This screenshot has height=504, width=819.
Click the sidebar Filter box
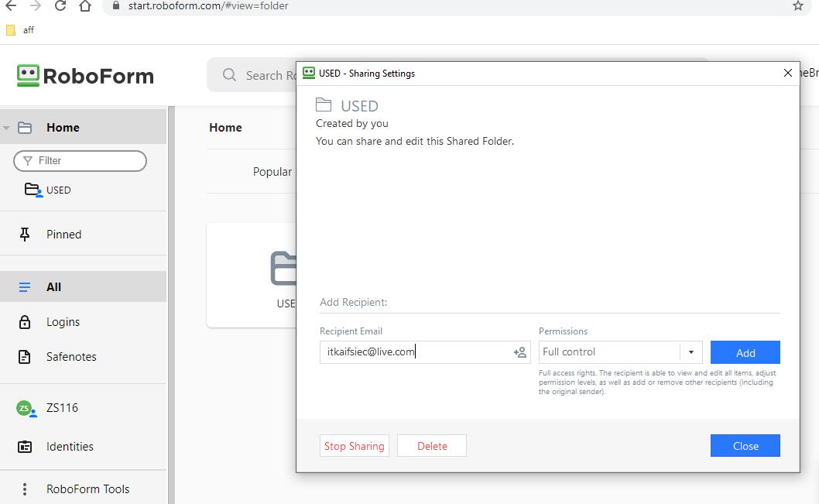[80, 161]
